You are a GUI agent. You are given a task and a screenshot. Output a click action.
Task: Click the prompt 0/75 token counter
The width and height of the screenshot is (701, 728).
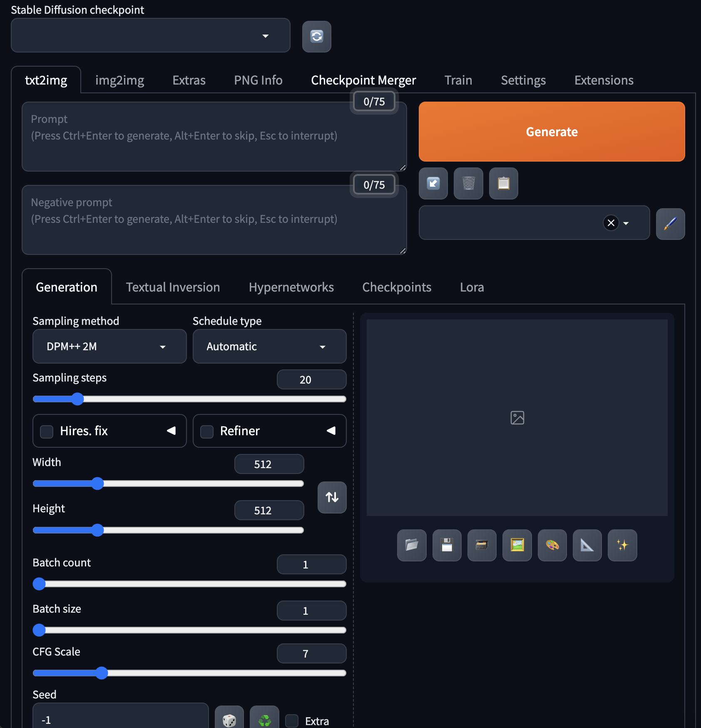[x=374, y=102]
